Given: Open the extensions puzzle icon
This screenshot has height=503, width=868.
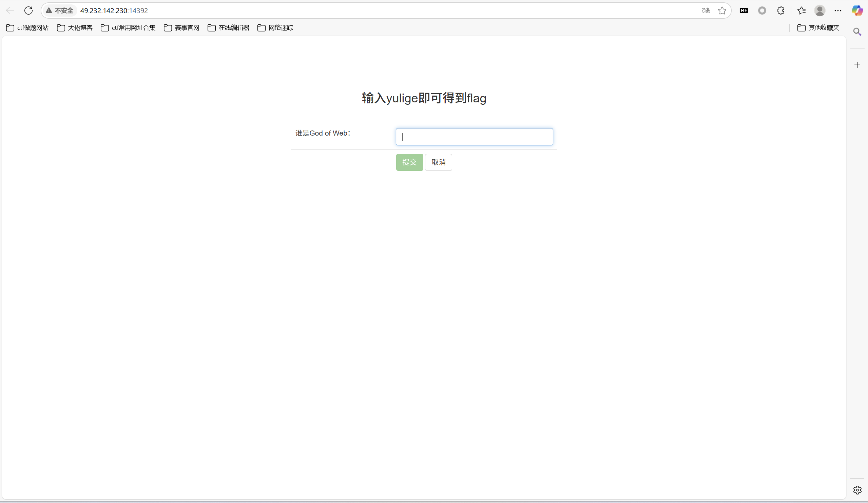Looking at the screenshot, I should tap(781, 11).
